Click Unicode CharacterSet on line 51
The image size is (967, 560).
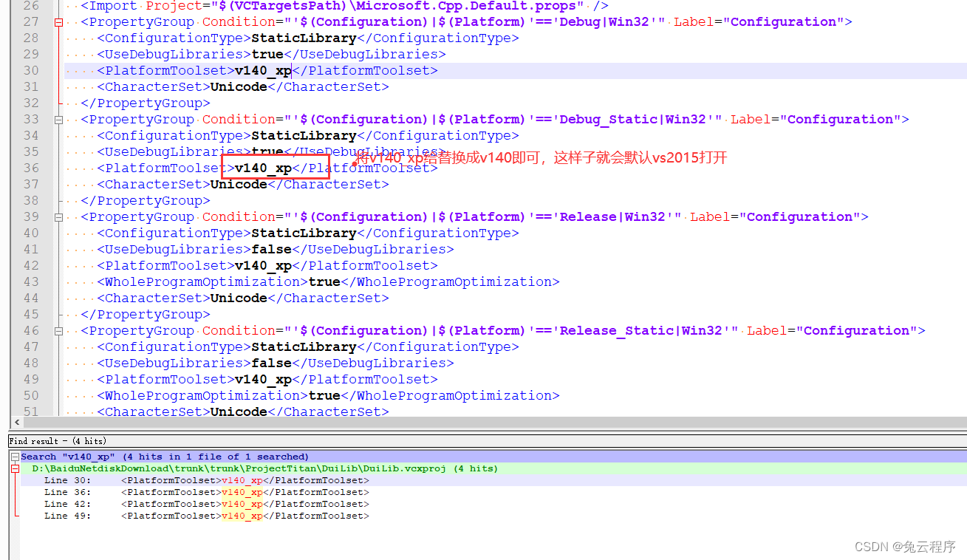coord(239,412)
